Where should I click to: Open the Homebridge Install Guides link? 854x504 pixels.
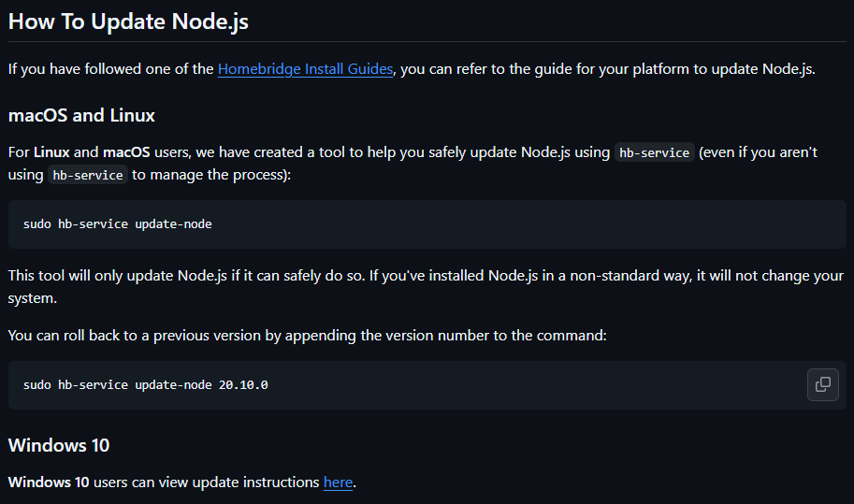[x=305, y=69]
